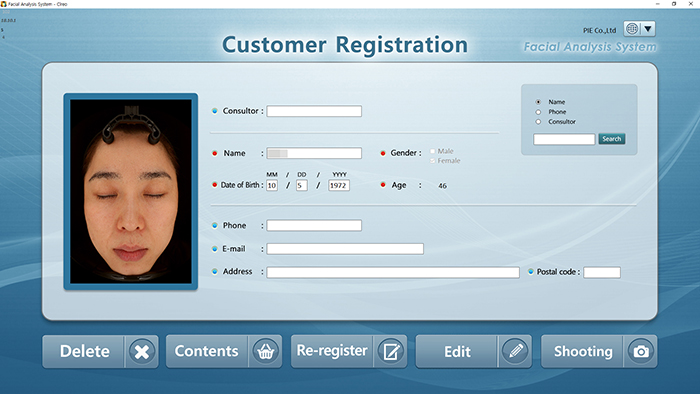Click the Search button
Image resolution: width=700 pixels, height=394 pixels.
[612, 139]
